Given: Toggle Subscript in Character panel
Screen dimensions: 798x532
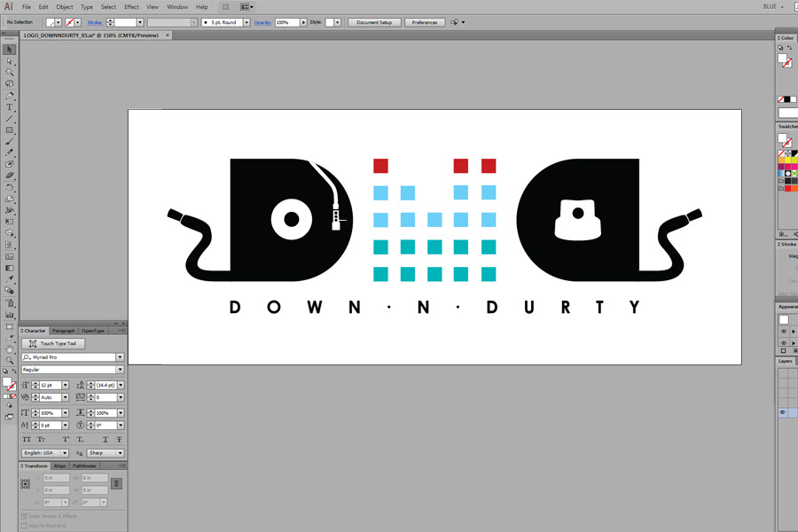Looking at the screenshot, I should pos(81,440).
